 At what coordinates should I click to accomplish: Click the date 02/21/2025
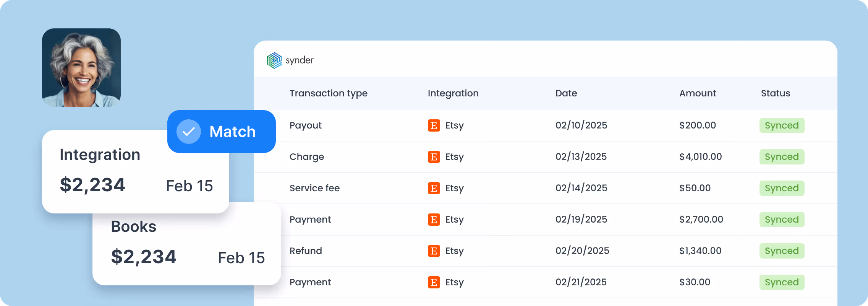(581, 282)
